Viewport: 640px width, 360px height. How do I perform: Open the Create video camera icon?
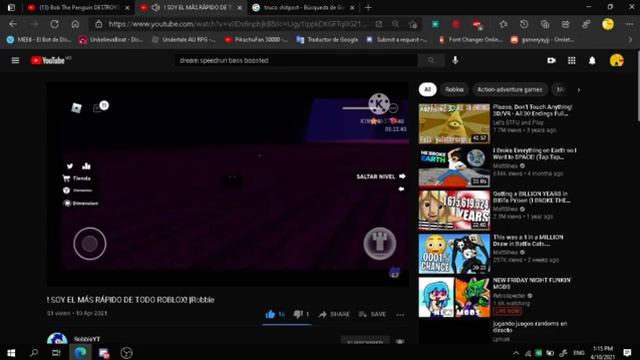point(551,60)
